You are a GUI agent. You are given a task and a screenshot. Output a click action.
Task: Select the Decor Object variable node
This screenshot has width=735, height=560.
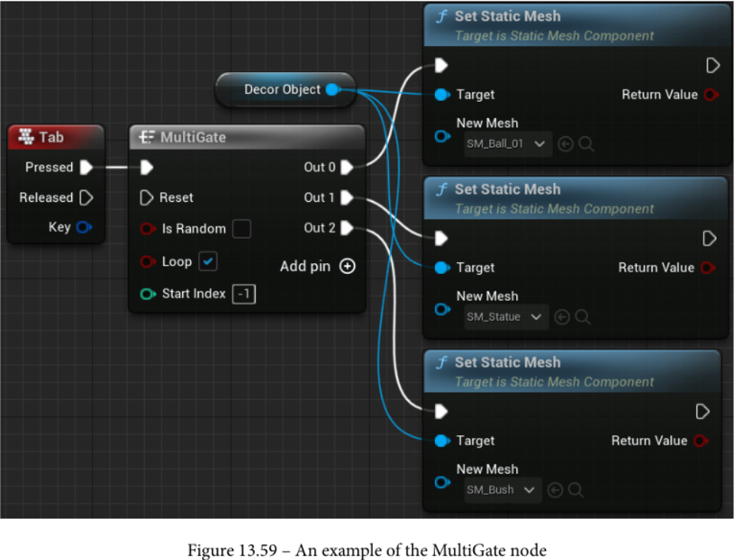[286, 90]
